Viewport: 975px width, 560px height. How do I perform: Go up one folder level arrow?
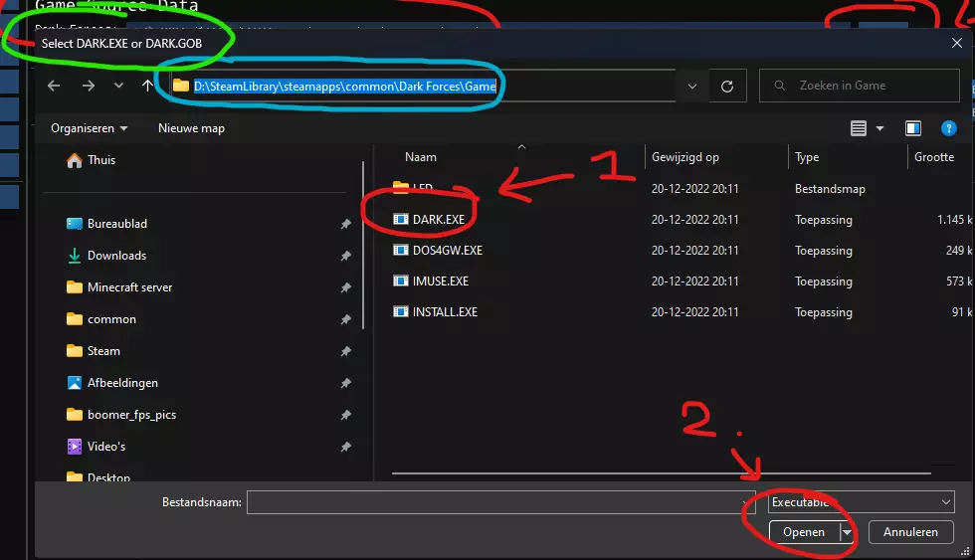147,86
